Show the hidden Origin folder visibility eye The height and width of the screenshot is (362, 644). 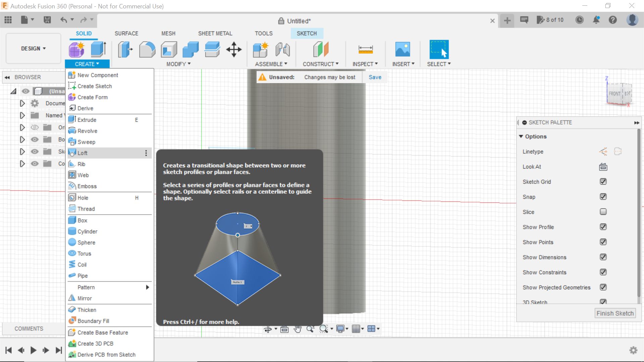[x=35, y=127]
